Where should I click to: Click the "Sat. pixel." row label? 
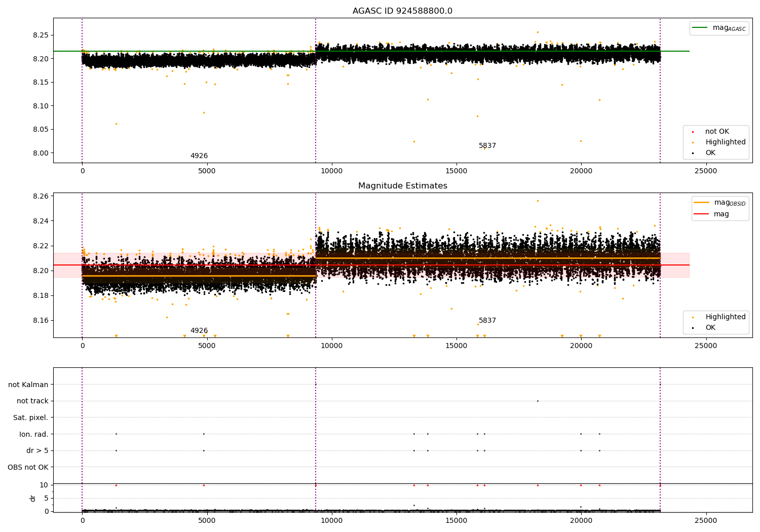coord(31,418)
